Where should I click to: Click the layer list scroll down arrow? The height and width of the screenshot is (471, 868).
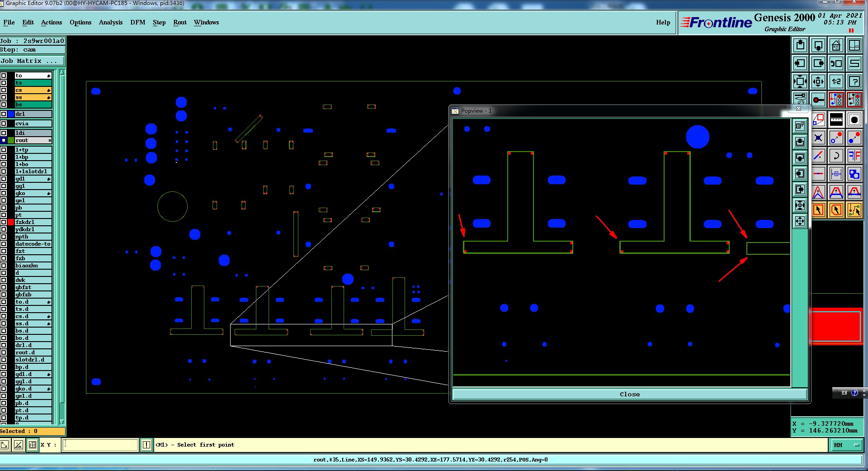(x=62, y=422)
